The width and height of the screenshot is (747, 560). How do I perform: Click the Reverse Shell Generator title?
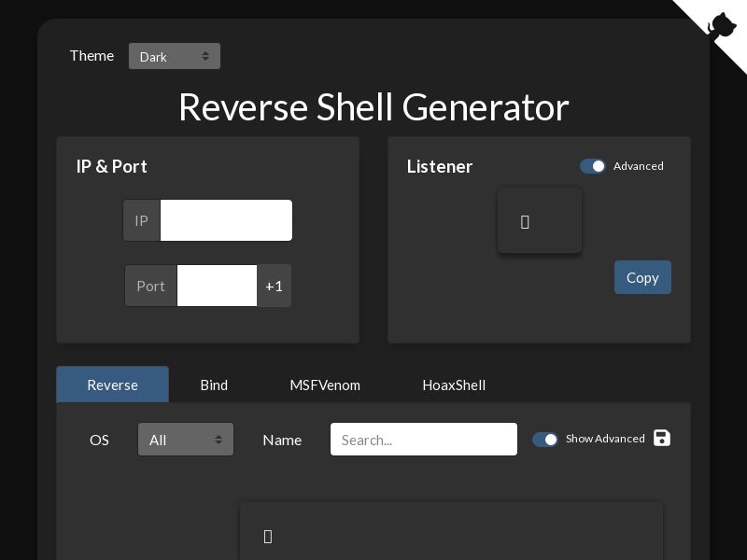(373, 107)
